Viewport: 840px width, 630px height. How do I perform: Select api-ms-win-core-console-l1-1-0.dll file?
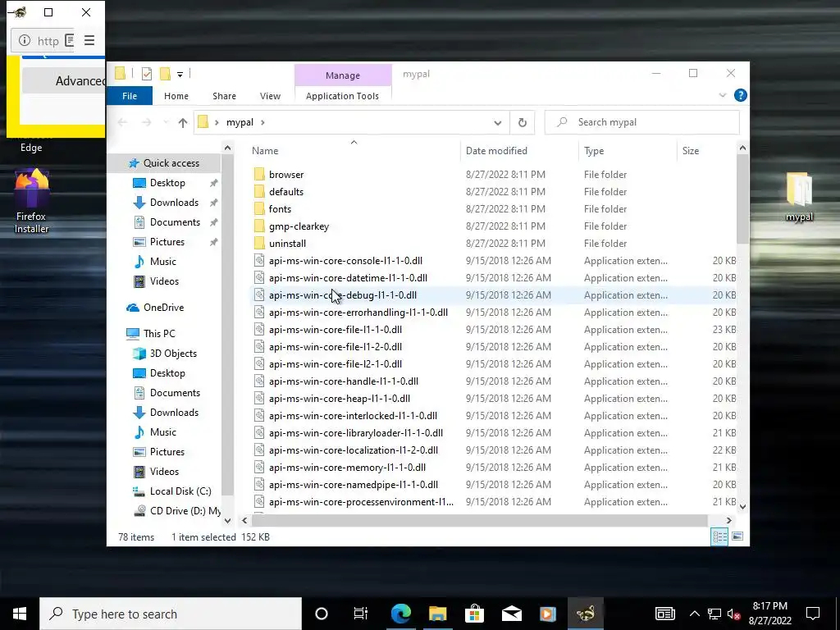coord(345,261)
